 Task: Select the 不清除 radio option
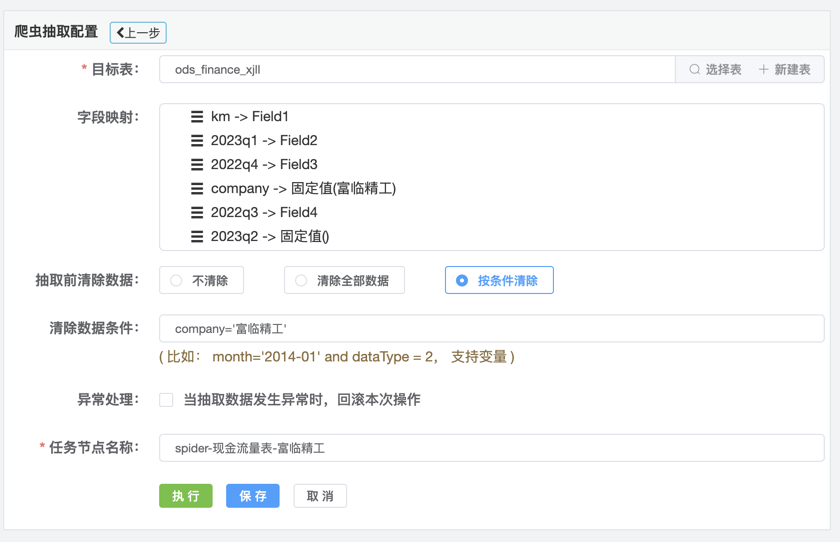(177, 281)
